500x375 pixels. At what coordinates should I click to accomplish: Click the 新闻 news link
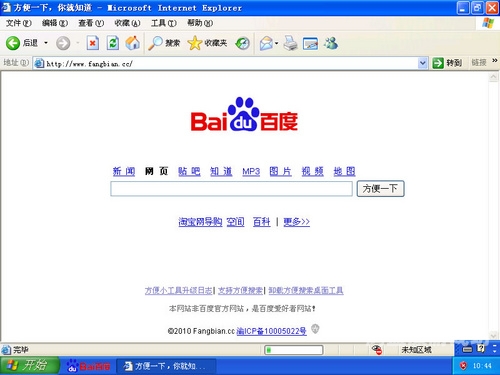124,171
